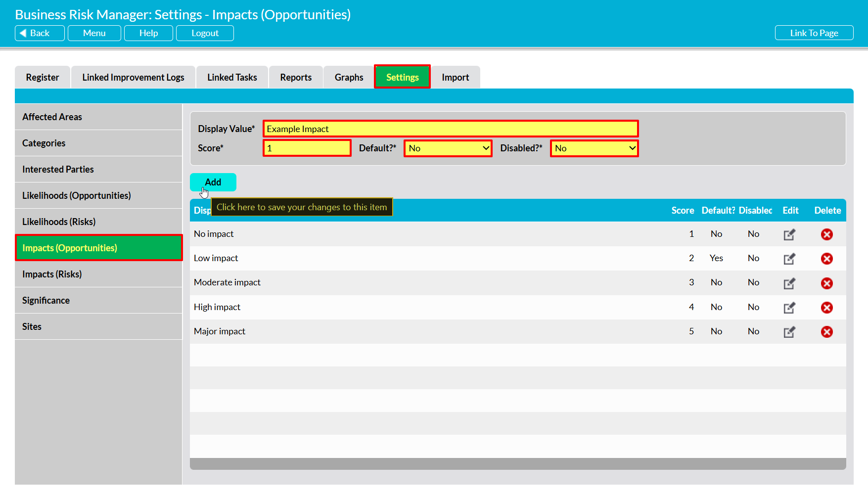The image size is (868, 498).
Task: Open editor for Major impact row
Action: coord(789,332)
